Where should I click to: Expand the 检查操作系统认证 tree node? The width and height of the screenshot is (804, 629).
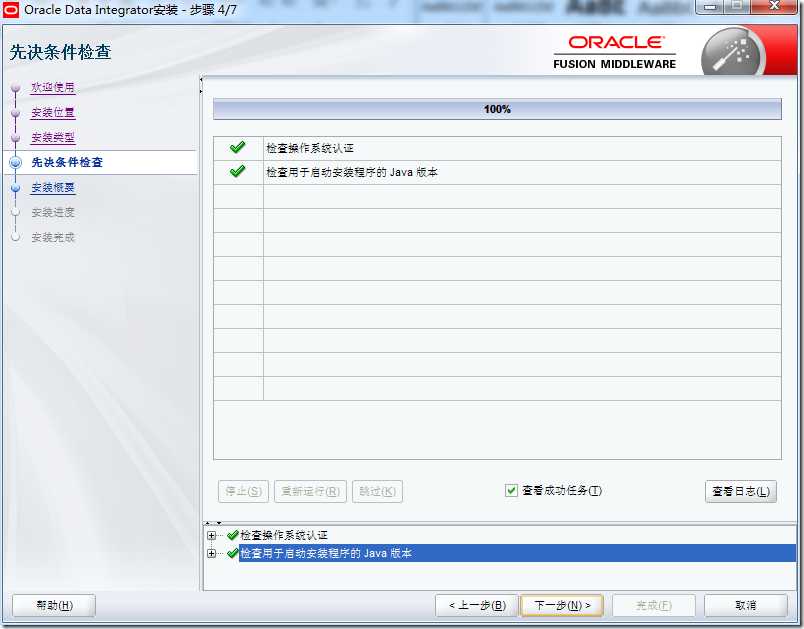point(211,536)
